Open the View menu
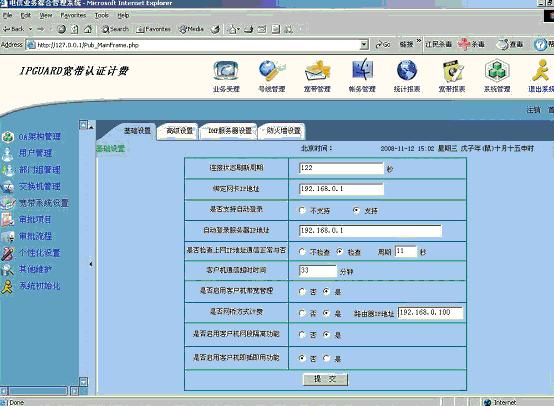Image resolution: width=554 pixels, height=406 pixels. [x=46, y=15]
